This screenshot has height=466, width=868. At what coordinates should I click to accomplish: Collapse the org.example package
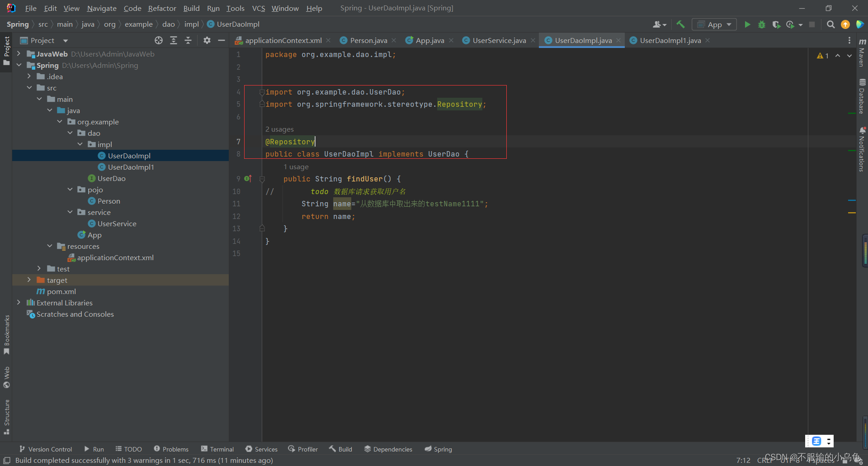pyautogui.click(x=60, y=122)
